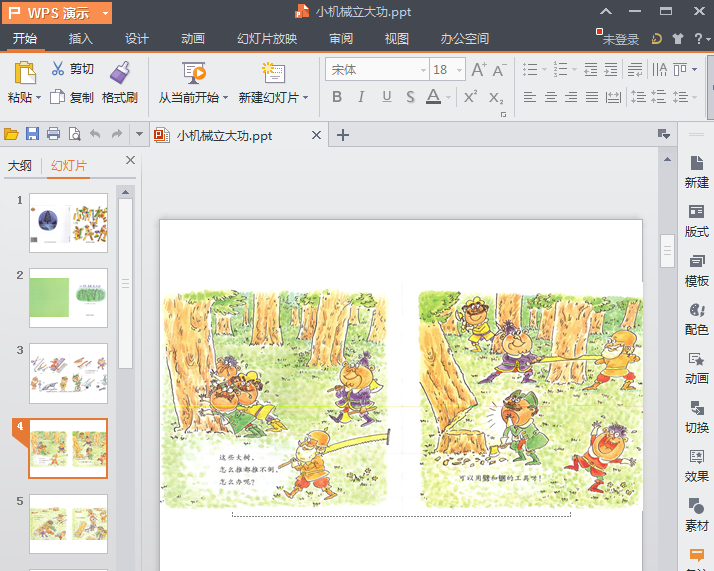Open 动画 panel in right sidebar
Image resolution: width=714 pixels, height=571 pixels.
pos(696,368)
